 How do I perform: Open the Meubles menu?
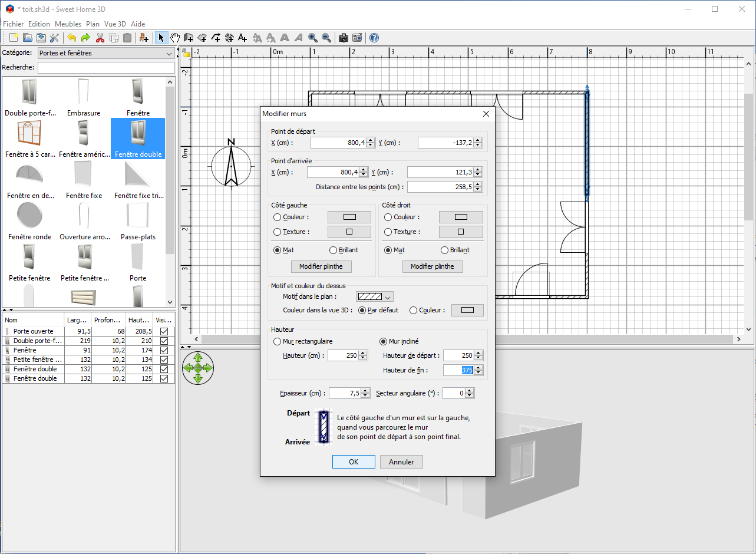click(68, 24)
